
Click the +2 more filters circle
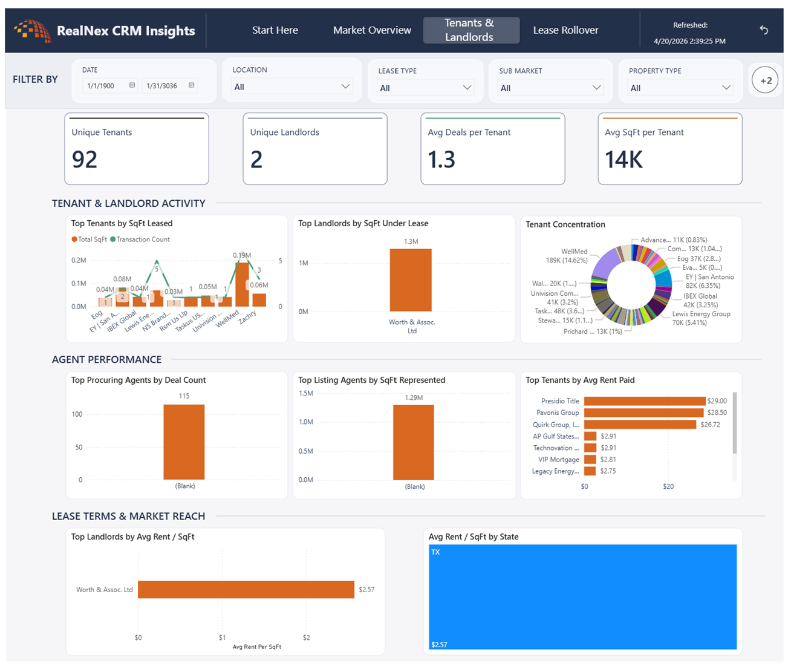[x=765, y=80]
